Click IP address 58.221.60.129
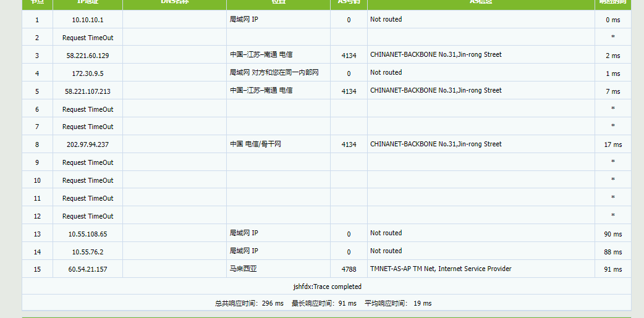 [88, 56]
